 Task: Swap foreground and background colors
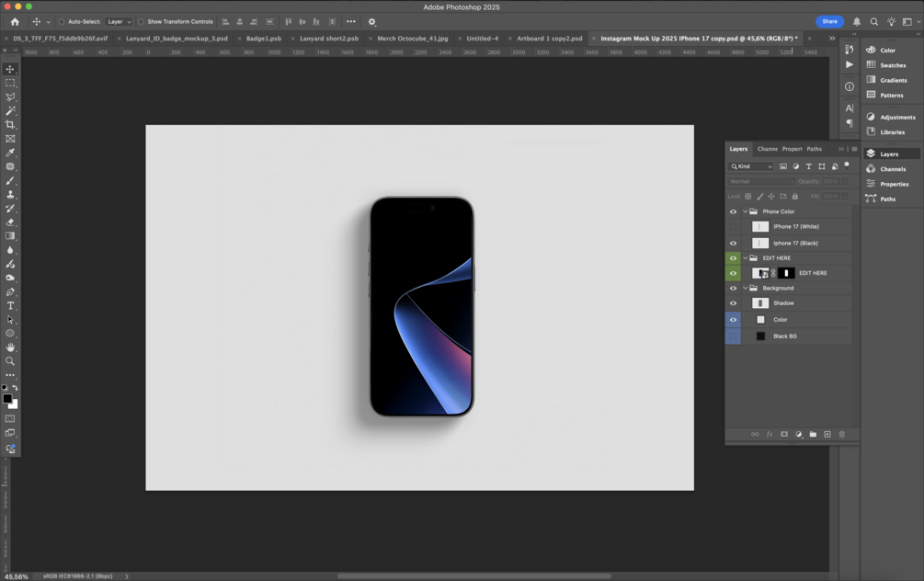(16, 388)
